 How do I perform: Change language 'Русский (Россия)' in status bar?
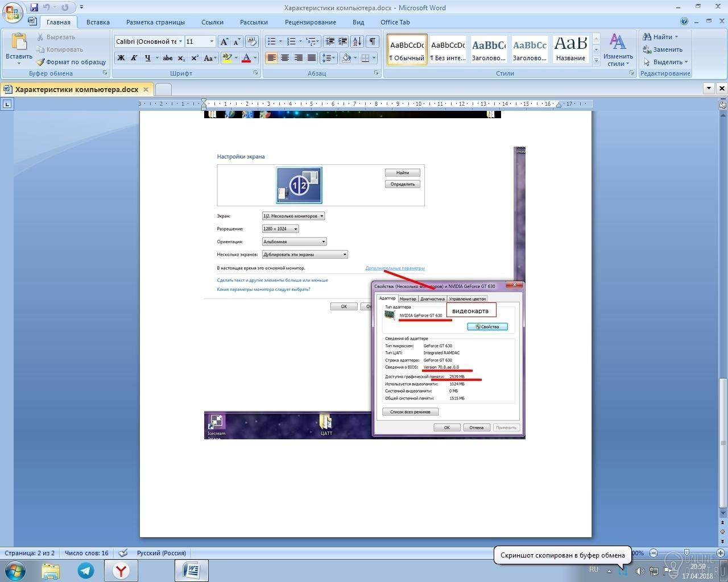click(x=162, y=553)
